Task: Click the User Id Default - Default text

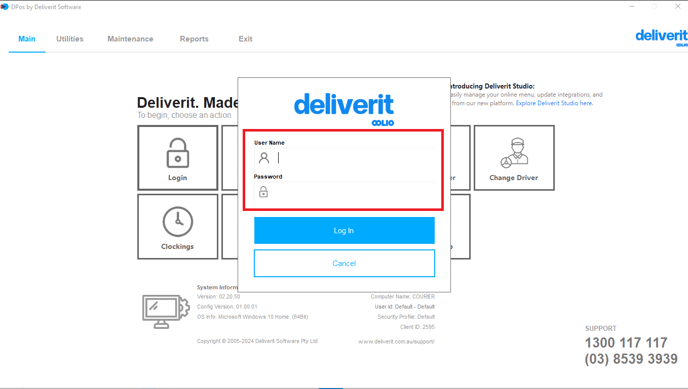Action: [405, 307]
